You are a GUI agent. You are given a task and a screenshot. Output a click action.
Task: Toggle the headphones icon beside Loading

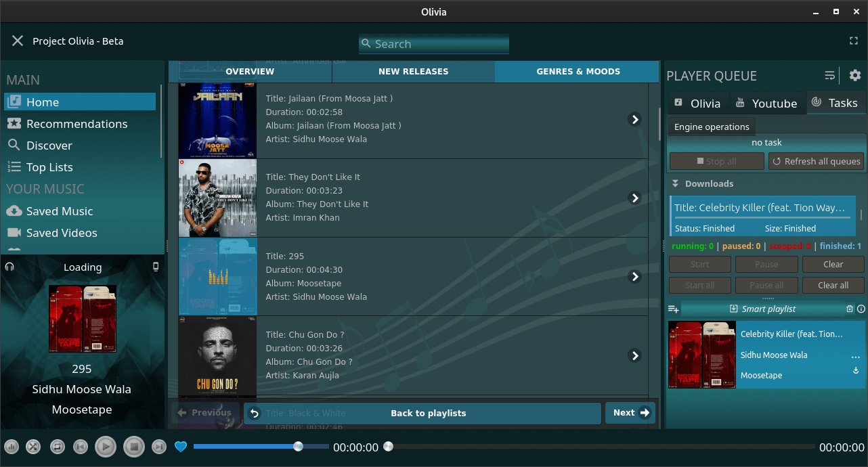pyautogui.click(x=9, y=267)
